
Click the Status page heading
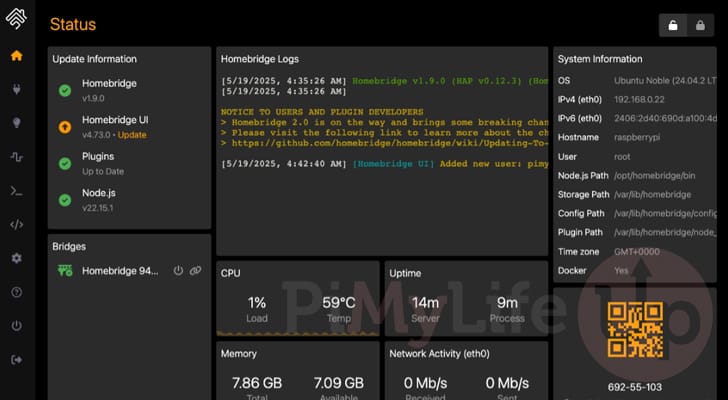pyautogui.click(x=73, y=24)
